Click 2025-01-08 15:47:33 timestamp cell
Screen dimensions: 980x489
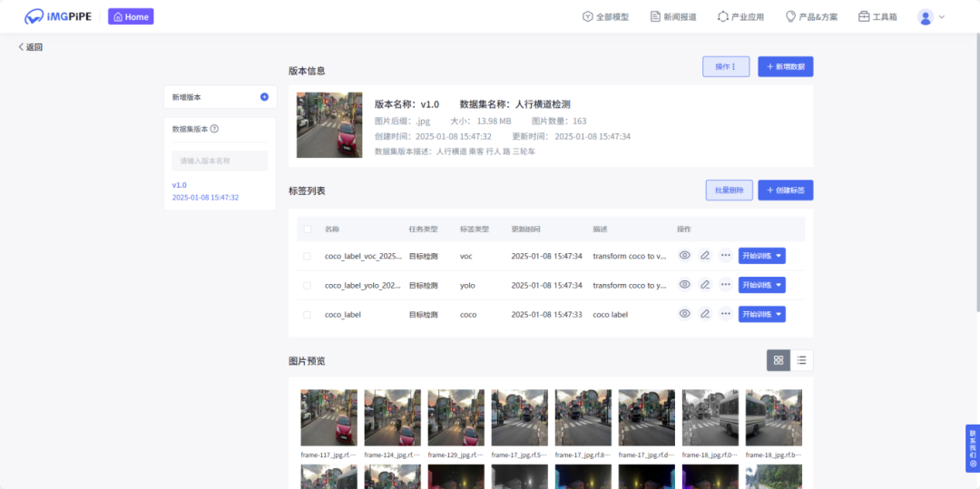pos(547,315)
